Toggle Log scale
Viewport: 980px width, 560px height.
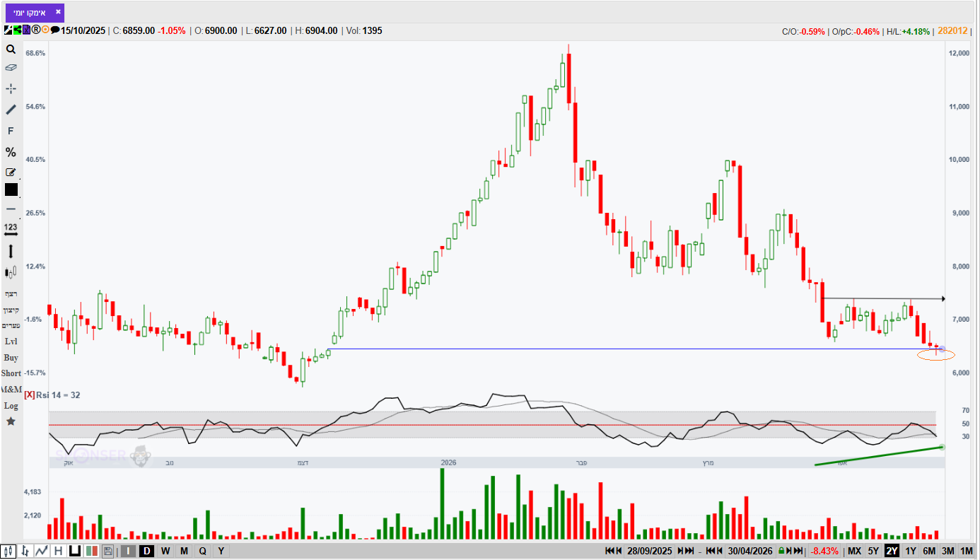coord(11,406)
